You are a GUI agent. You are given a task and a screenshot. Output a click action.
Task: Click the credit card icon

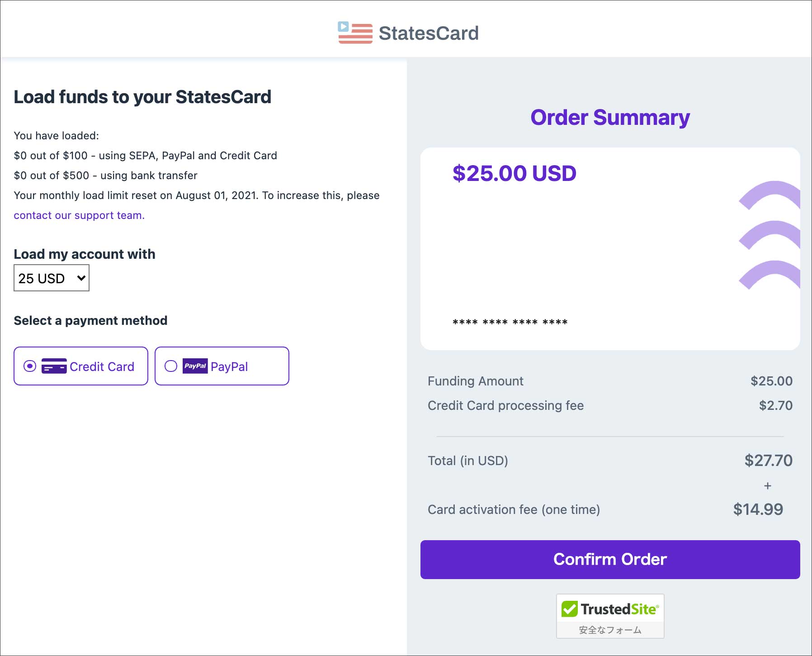pyautogui.click(x=54, y=366)
